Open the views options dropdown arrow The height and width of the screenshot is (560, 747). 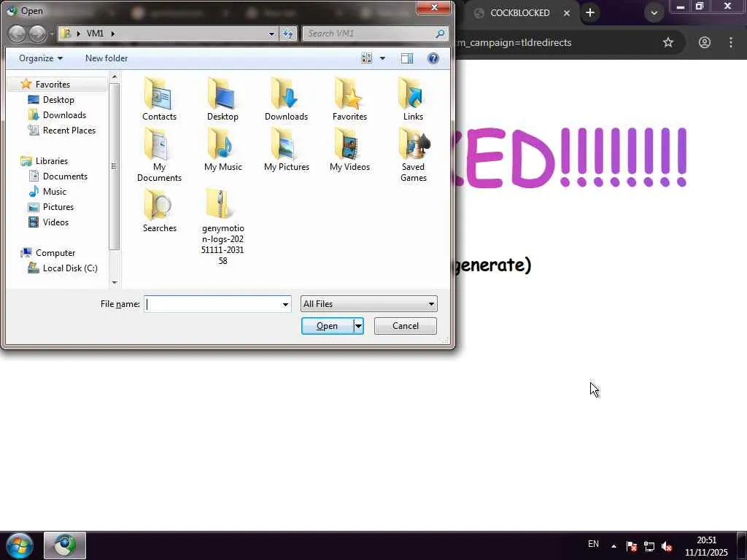point(382,58)
